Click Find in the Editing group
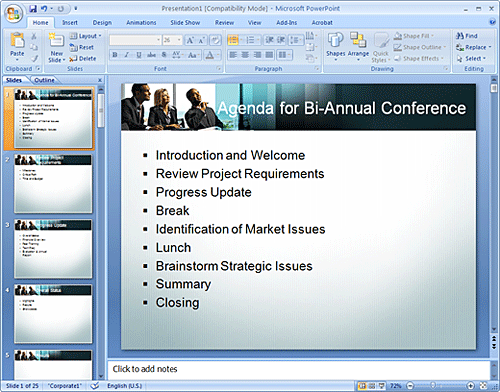 coord(467,36)
